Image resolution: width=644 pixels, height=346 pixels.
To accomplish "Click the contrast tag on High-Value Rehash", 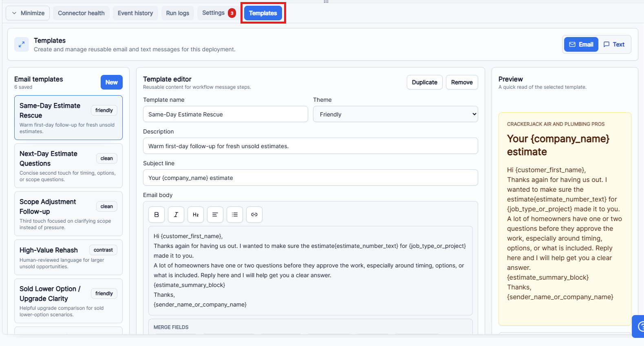I will point(103,250).
